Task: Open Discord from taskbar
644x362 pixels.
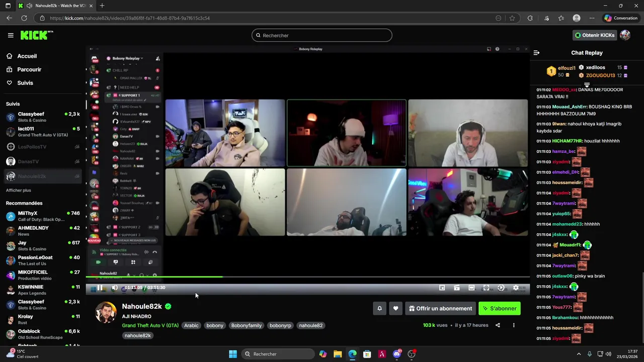Action: point(397,354)
